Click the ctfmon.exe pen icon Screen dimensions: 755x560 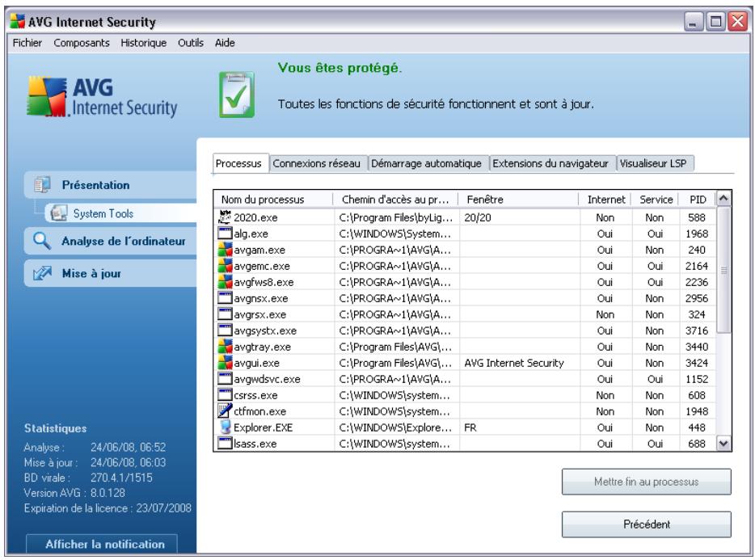pyautogui.click(x=225, y=411)
